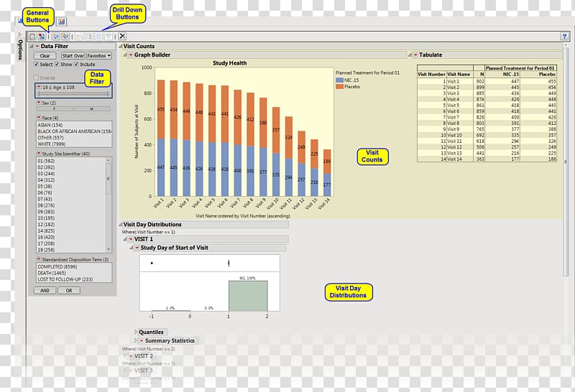Toggle the Select checkbox

tap(36, 65)
